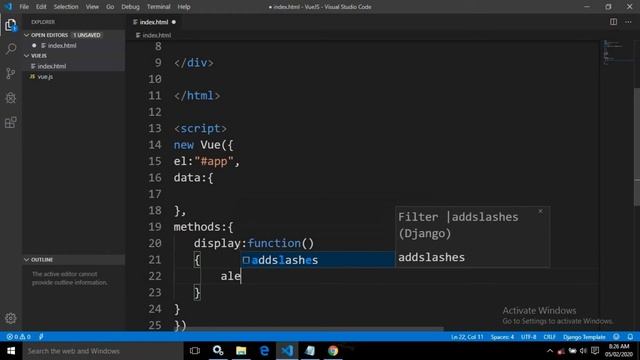Open the Extensions view icon
640x360 pixels.
click(11, 122)
